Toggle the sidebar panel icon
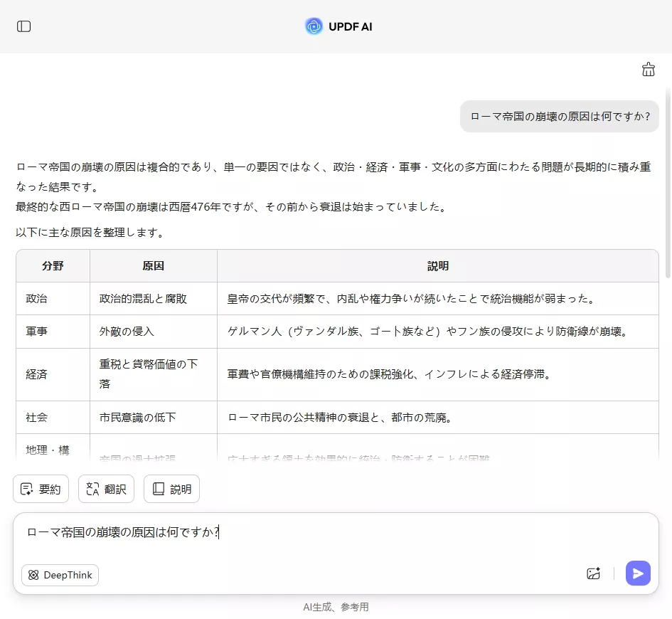Image resolution: width=672 pixels, height=619 pixels. coord(23,26)
